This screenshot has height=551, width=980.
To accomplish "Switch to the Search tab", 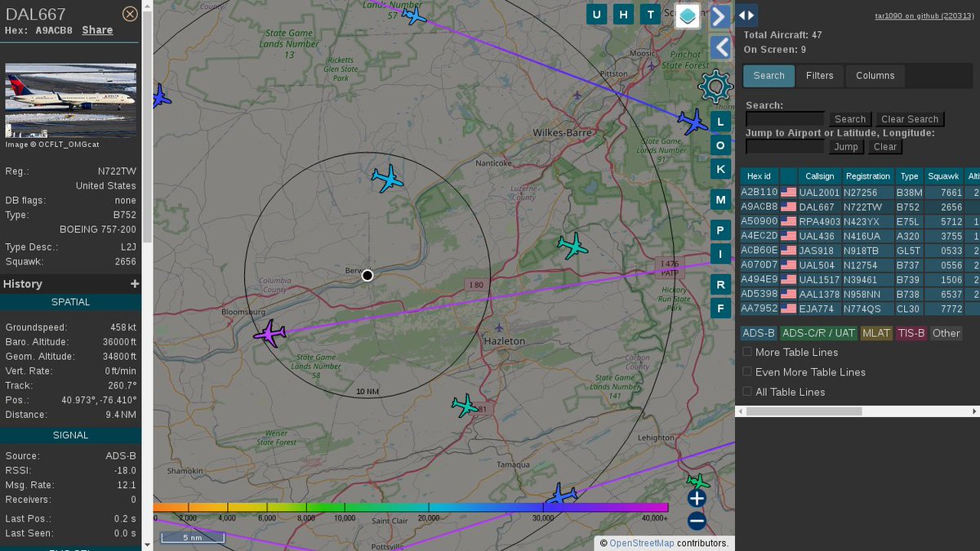I will [x=768, y=76].
